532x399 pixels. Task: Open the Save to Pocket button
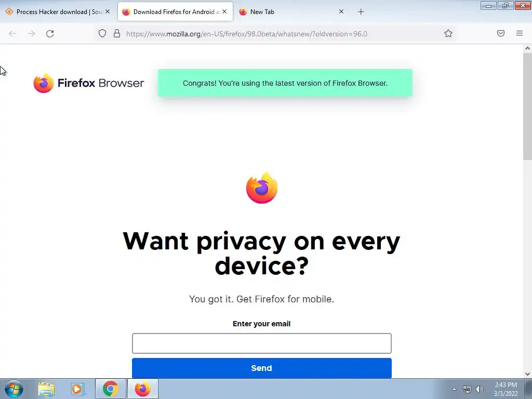tap(501, 33)
